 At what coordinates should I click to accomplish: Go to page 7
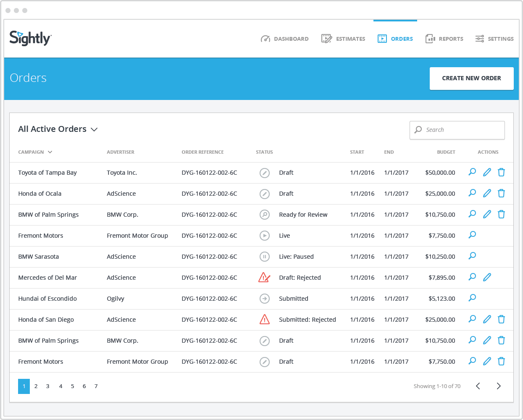point(96,386)
